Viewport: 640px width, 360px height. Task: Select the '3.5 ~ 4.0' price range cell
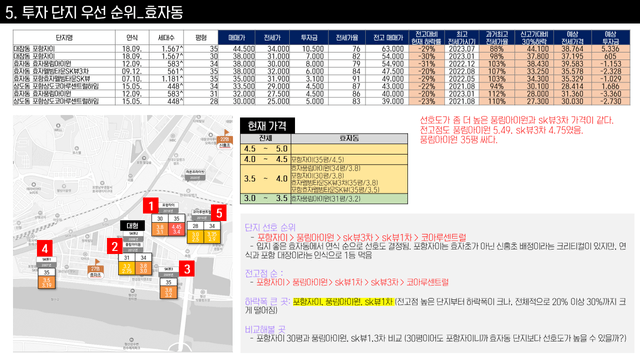tap(265, 179)
